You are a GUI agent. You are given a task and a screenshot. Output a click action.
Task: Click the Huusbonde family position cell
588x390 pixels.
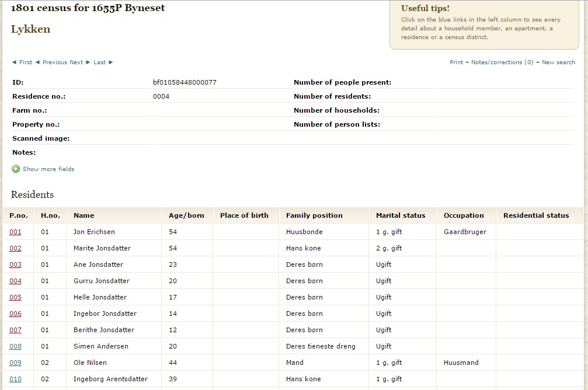tap(304, 232)
